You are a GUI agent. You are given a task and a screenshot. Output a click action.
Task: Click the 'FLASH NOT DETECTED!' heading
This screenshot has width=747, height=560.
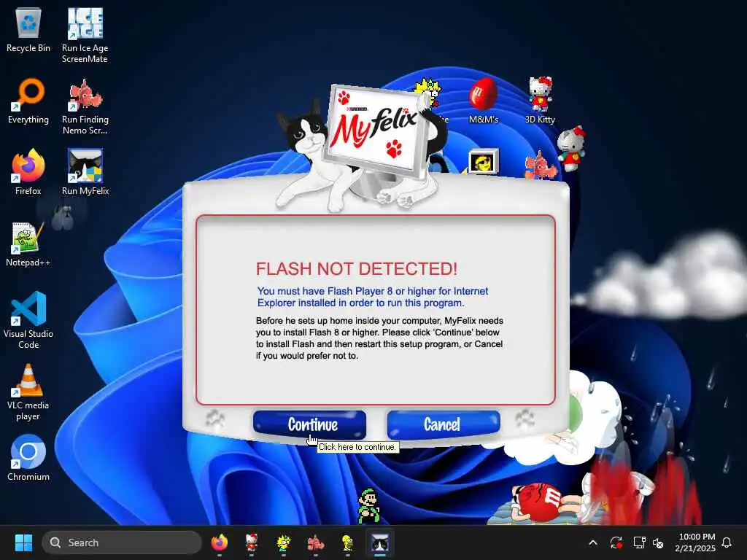[x=356, y=268]
